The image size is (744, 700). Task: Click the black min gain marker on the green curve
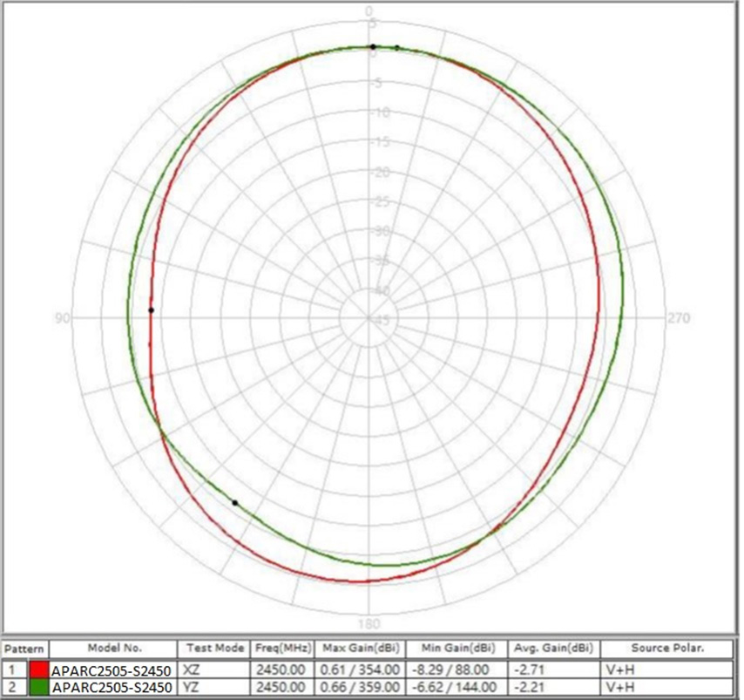(234, 503)
